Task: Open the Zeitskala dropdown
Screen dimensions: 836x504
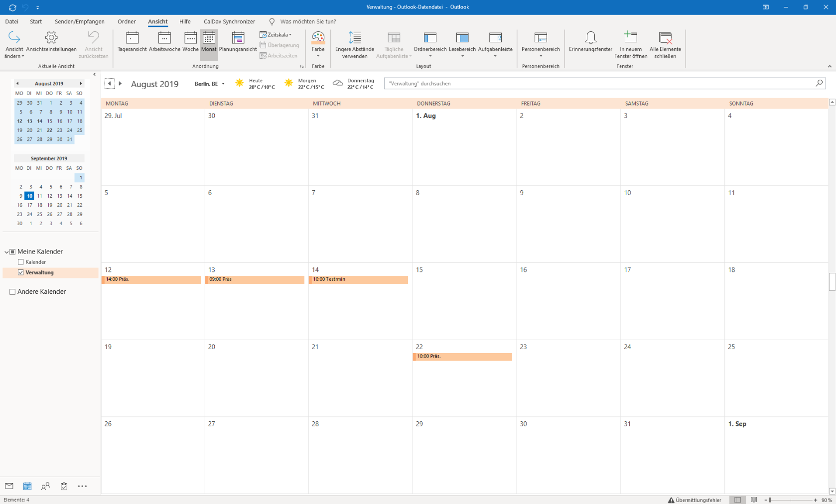Action: (276, 35)
